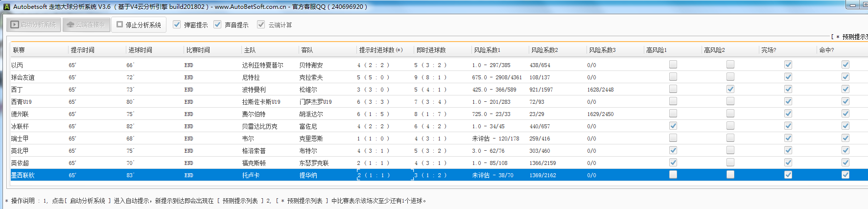The width and height of the screenshot is (868, 209).
Task: Click the 即时进球数 column header
Action: pyautogui.click(x=431, y=50)
